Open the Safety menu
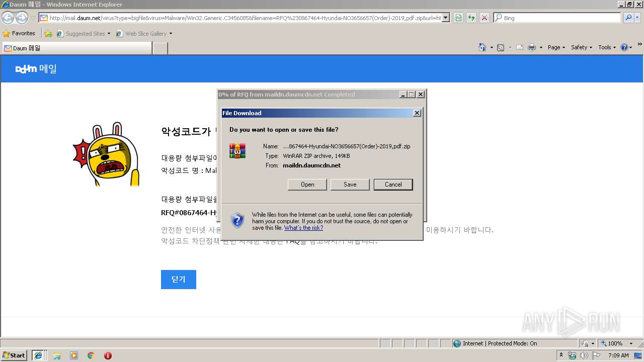 tap(582, 47)
